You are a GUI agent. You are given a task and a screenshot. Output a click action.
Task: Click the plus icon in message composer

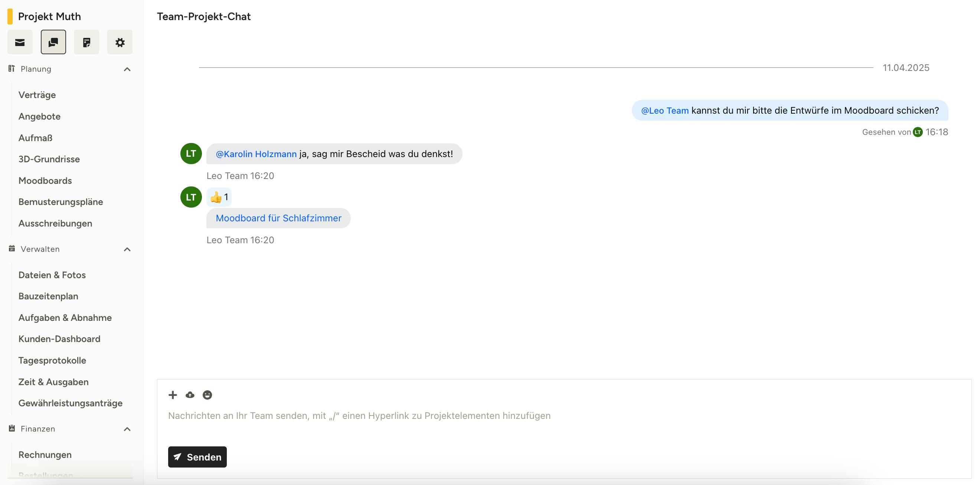pos(173,395)
